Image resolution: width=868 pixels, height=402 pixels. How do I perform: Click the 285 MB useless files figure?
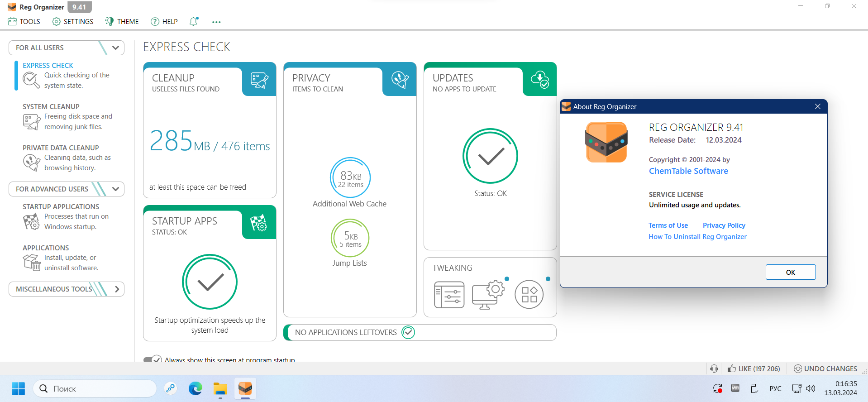[x=210, y=141]
